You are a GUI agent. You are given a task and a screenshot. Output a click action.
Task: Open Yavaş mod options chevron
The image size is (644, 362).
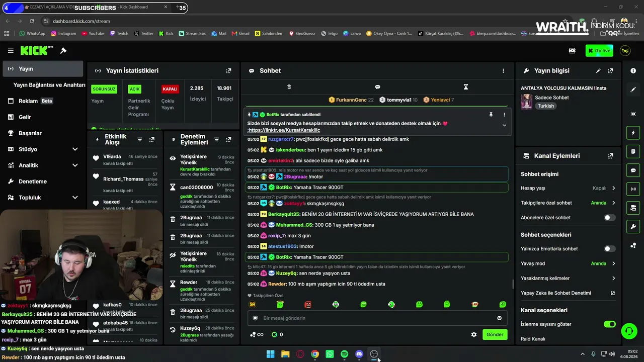613,263
